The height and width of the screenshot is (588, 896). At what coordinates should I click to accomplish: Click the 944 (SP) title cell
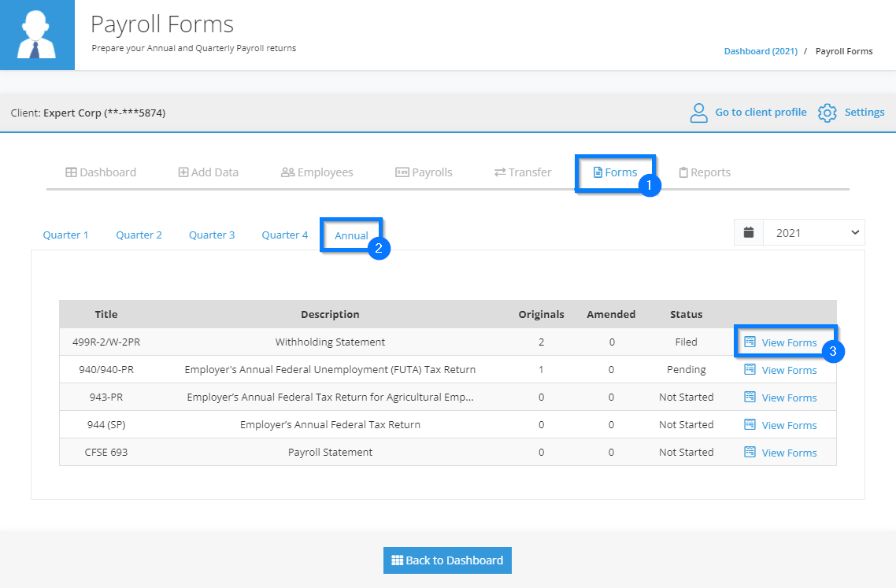[x=106, y=424]
